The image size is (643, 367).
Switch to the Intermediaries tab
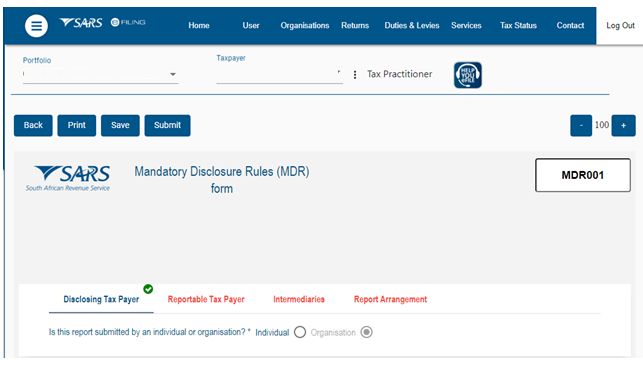click(x=299, y=299)
